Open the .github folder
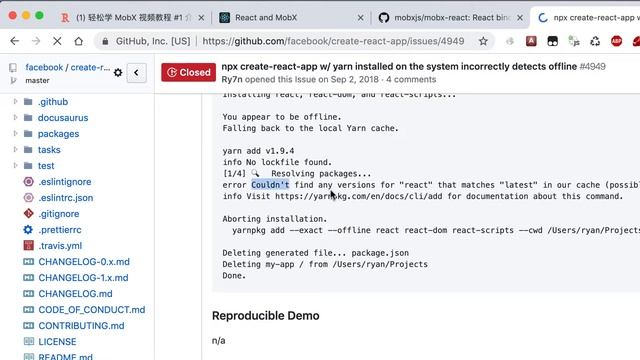 53,102
